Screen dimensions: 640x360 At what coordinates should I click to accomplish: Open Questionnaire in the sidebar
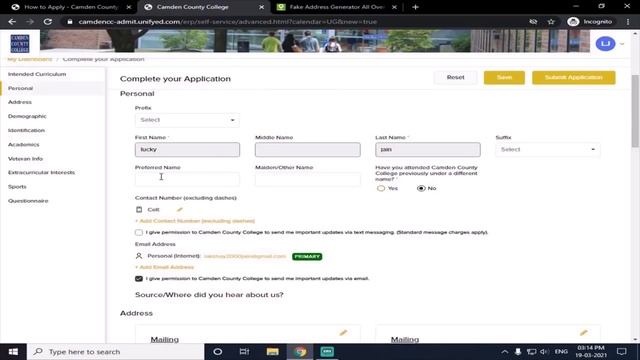28,201
